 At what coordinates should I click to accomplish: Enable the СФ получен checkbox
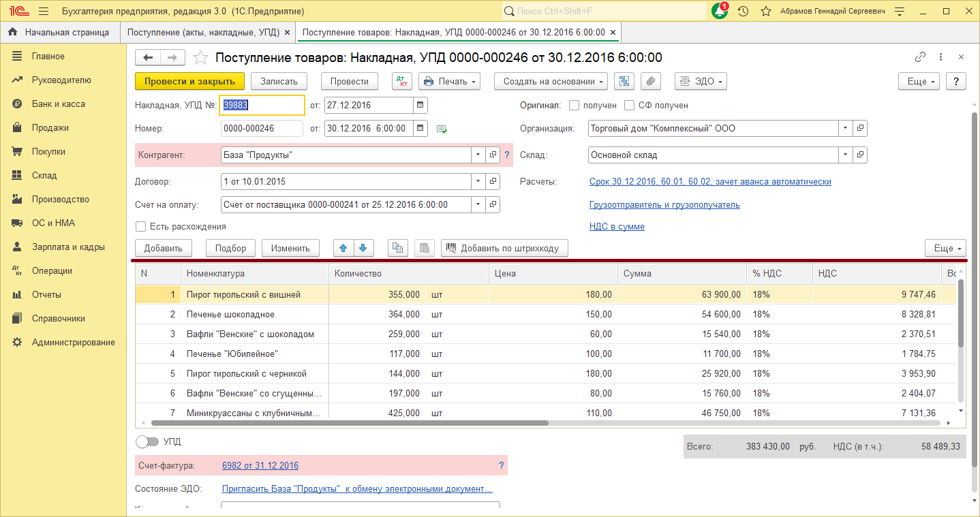click(629, 106)
